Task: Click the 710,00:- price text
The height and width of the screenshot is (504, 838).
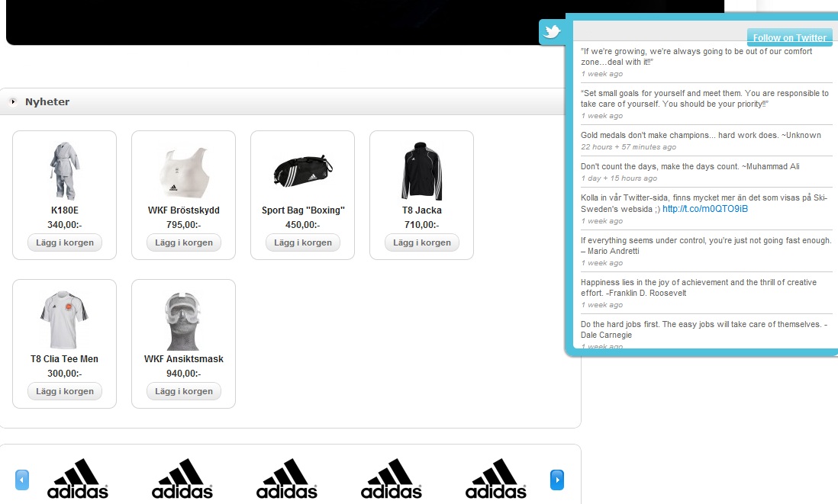Action: click(422, 225)
